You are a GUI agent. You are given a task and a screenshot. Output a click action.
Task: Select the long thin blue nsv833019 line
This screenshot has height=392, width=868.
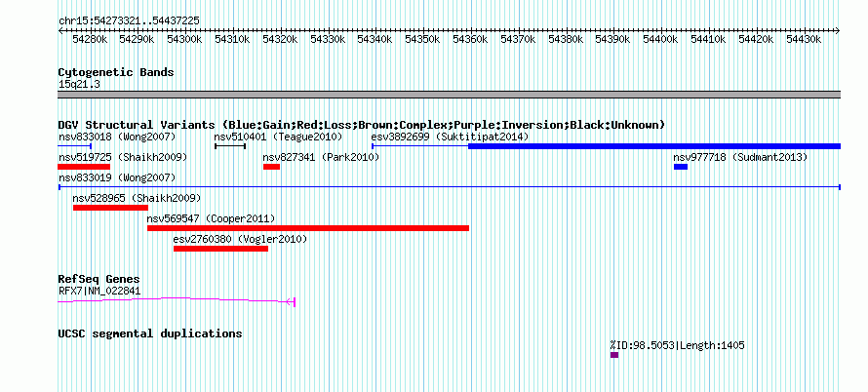click(x=450, y=187)
